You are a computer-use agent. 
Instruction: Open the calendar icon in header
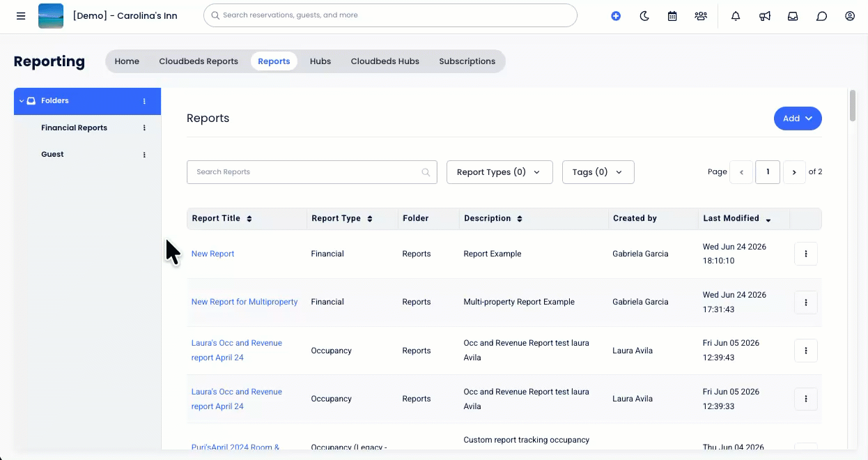[x=672, y=15]
